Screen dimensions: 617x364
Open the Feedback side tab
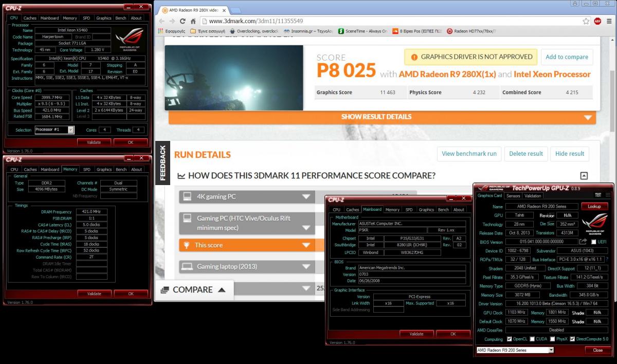(162, 163)
